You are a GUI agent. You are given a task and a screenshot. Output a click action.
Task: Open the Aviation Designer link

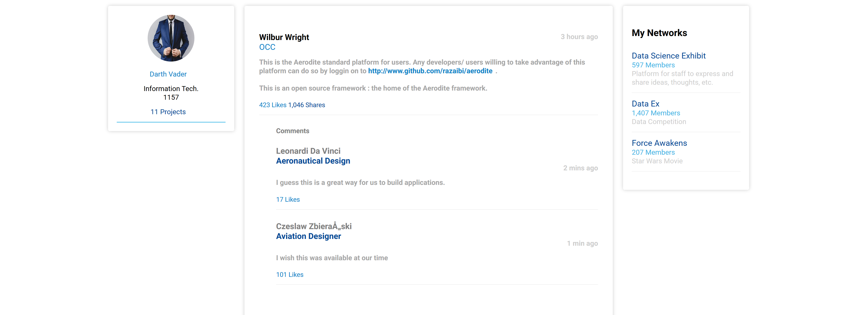(x=308, y=237)
